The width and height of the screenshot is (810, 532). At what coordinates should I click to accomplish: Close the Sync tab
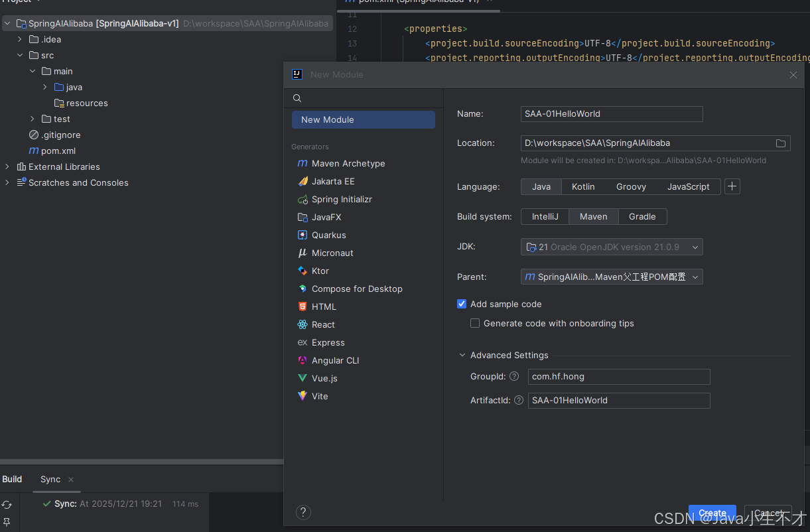click(71, 479)
